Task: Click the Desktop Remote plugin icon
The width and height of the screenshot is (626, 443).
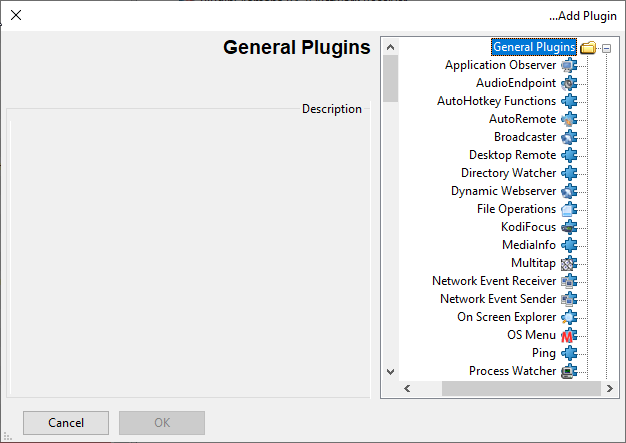Action: point(569,155)
